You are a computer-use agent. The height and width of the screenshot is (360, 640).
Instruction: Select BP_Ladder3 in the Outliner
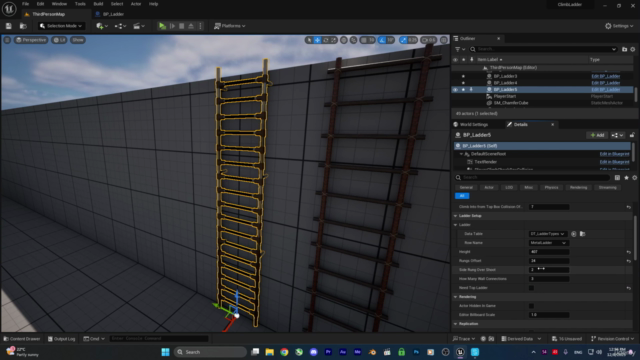point(505,76)
